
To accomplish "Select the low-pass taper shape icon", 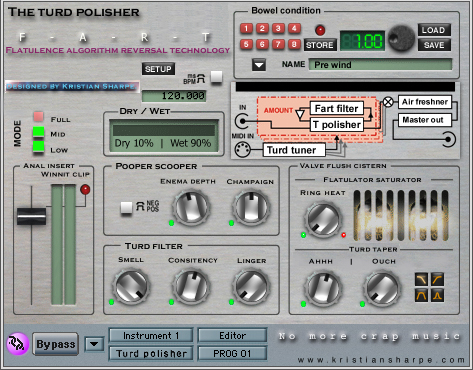I will pos(421,279).
